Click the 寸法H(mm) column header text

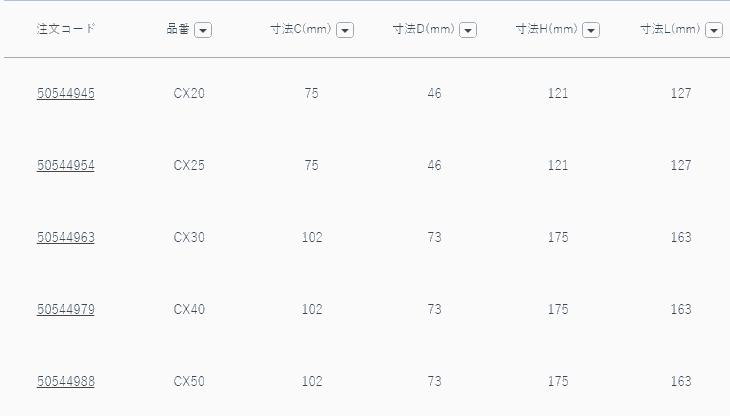coord(547,29)
